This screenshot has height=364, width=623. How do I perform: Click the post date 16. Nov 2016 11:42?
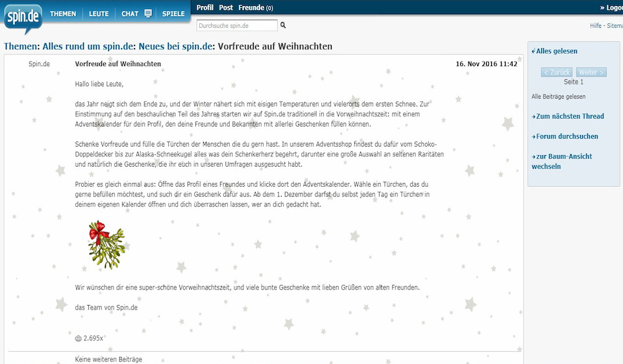[486, 64]
